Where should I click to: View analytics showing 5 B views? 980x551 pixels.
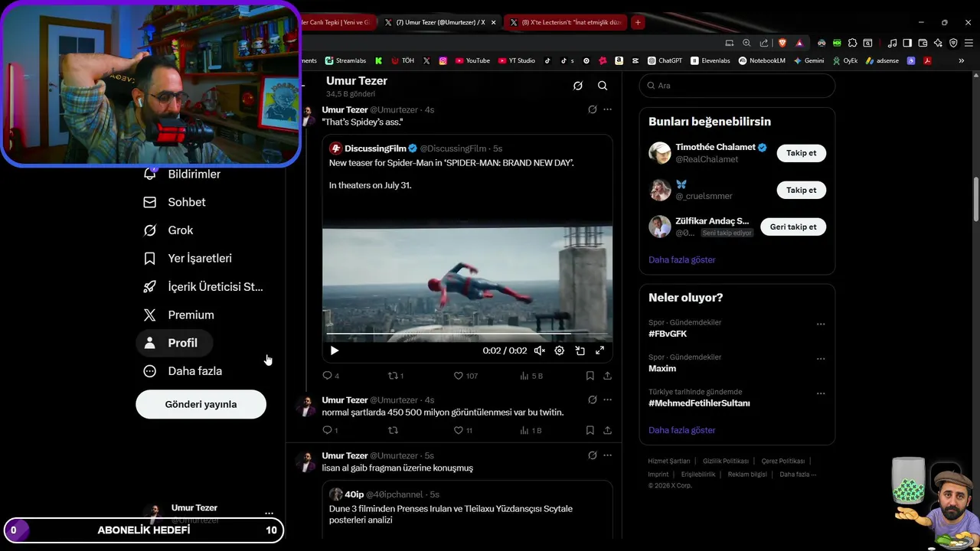(x=531, y=376)
